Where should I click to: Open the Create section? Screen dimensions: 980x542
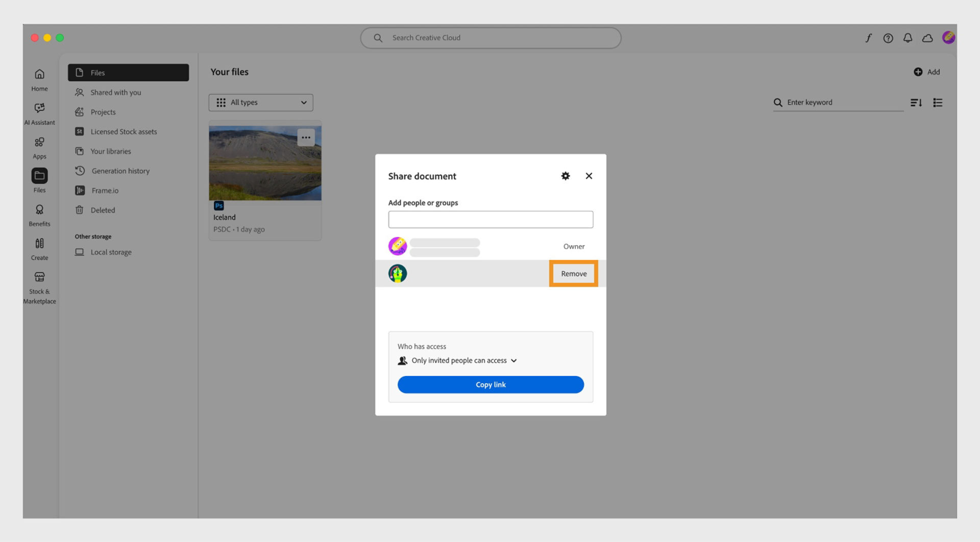coord(39,249)
